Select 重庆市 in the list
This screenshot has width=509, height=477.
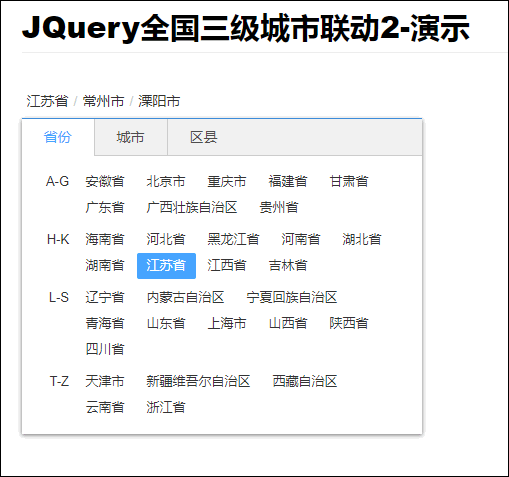pyautogui.click(x=227, y=182)
